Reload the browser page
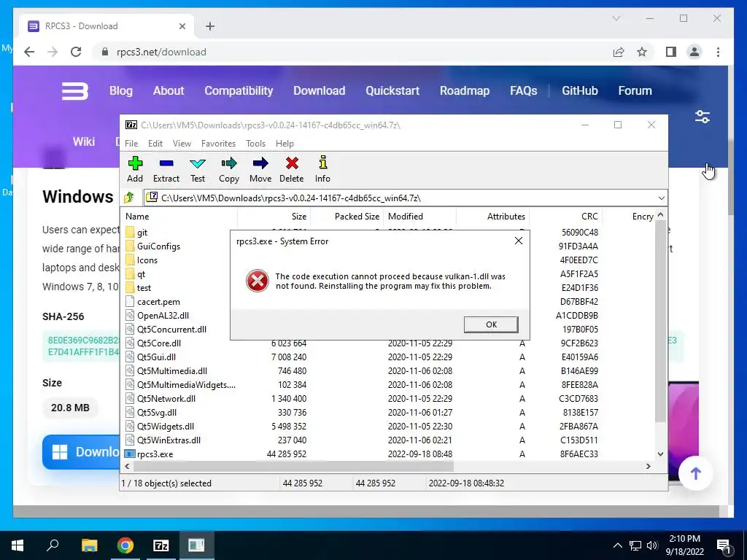The height and width of the screenshot is (560, 747). 76,52
